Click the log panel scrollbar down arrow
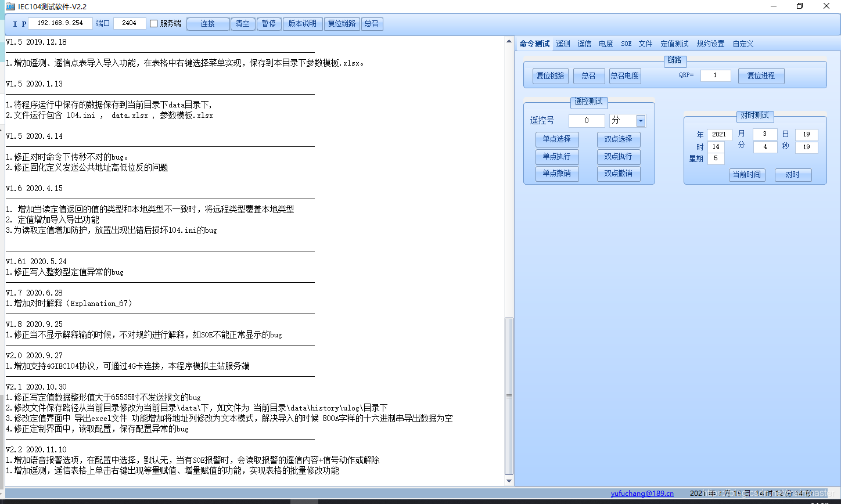 pos(509,481)
